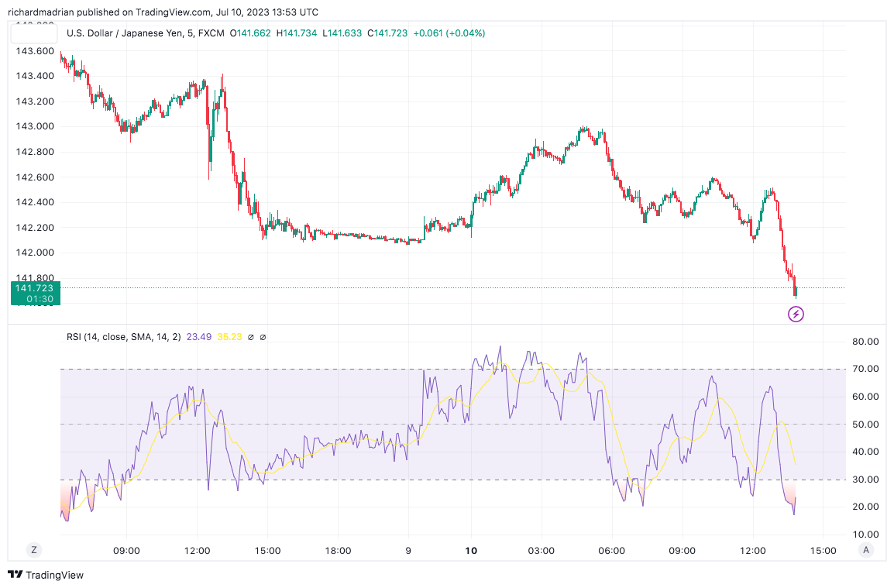894x588 pixels.
Task: Click the 142.400 price axis label
Action: pos(36,202)
